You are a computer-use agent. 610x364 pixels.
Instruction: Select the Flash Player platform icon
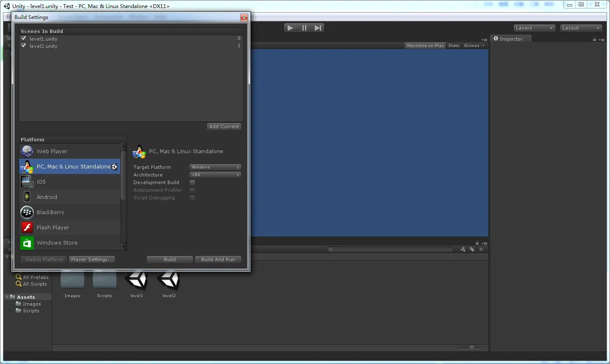(27, 227)
